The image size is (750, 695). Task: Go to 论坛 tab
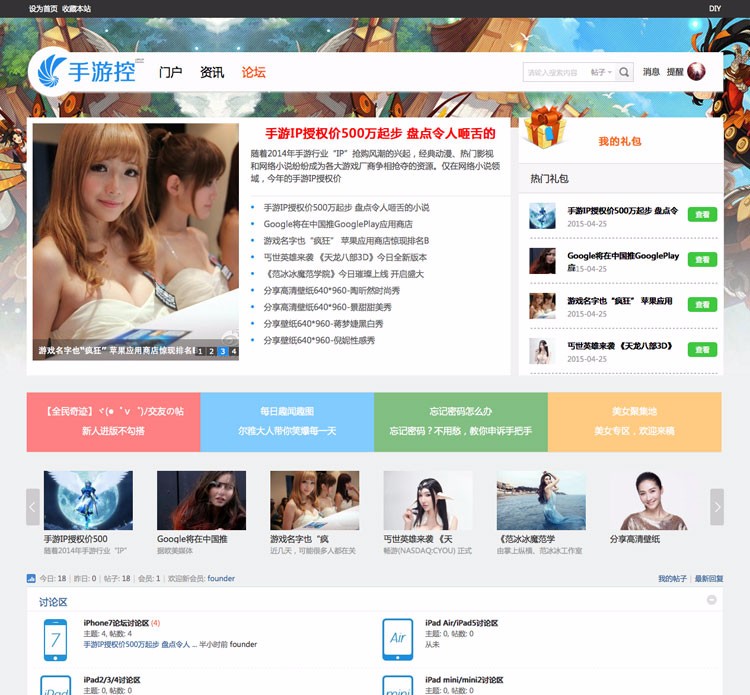(254, 72)
